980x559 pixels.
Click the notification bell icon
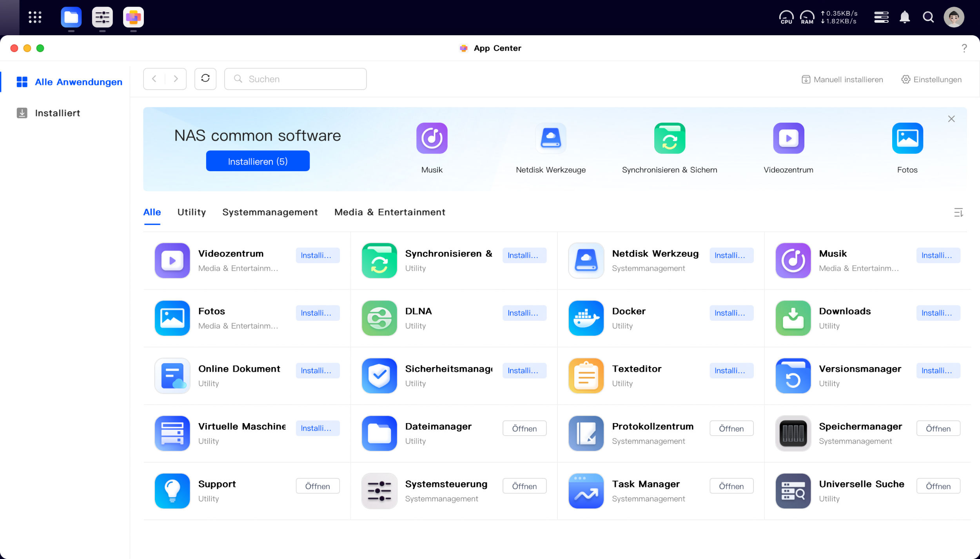point(905,17)
